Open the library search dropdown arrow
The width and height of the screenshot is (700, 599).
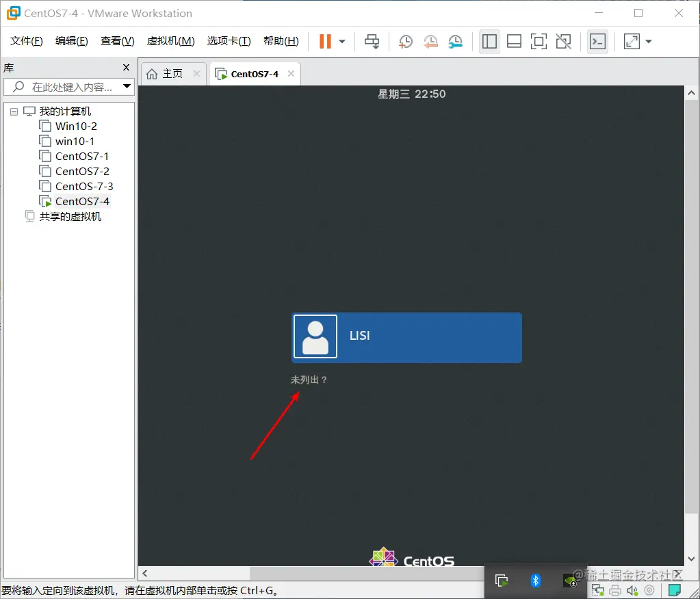pos(127,86)
